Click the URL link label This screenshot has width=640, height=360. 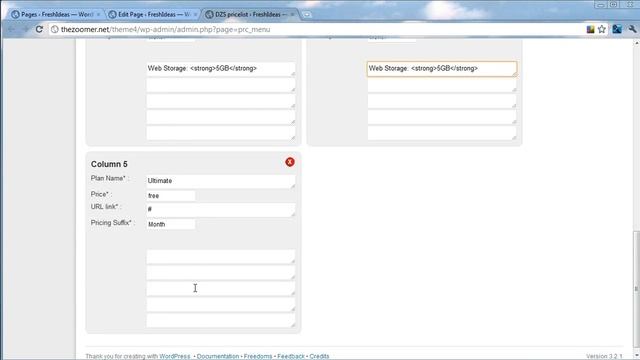click(x=106, y=207)
